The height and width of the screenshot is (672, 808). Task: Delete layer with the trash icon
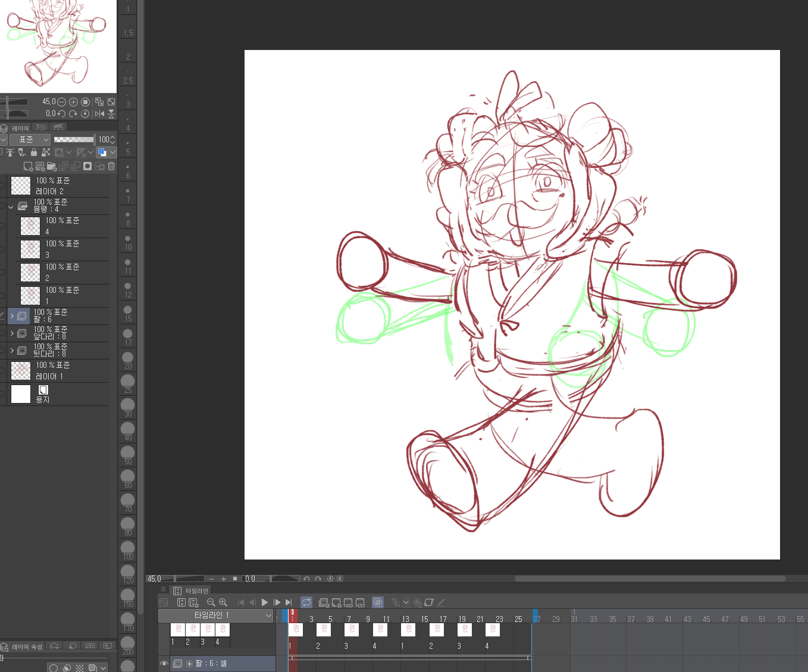(111, 167)
